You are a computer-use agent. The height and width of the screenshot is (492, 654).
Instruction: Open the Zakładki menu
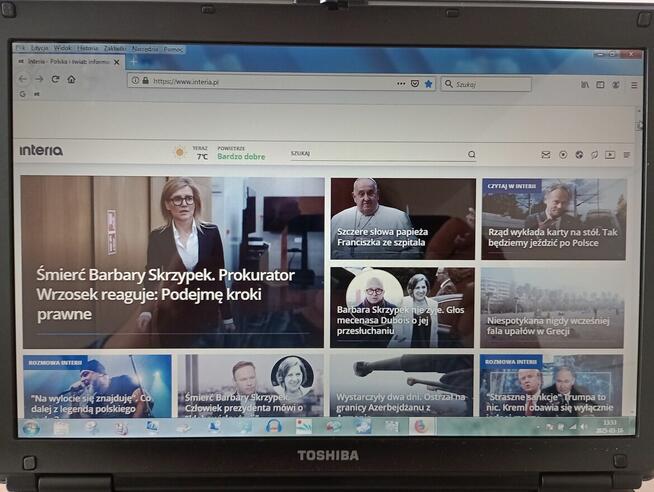(114, 48)
